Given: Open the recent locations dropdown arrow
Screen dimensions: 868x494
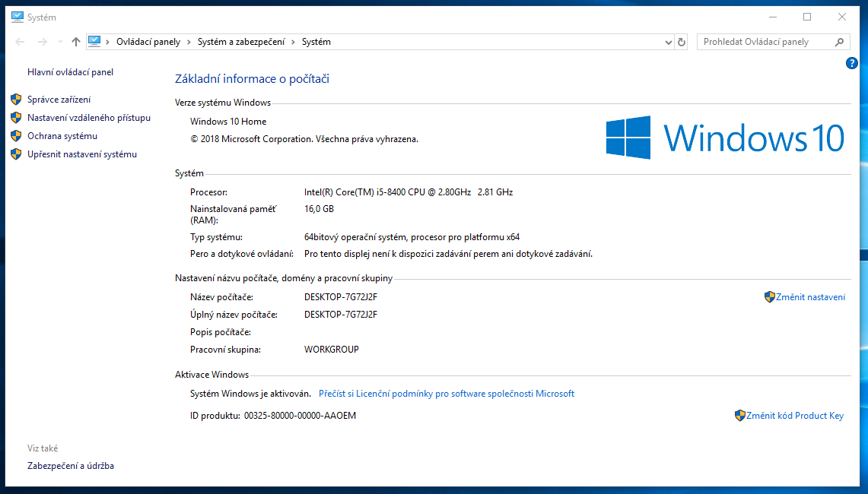Looking at the screenshot, I should pos(59,43).
